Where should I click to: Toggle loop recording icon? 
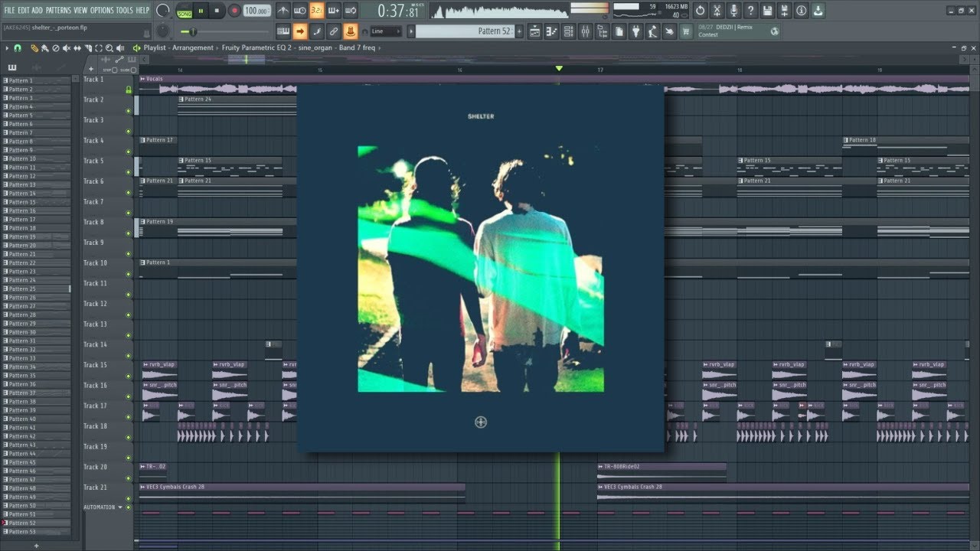(x=351, y=11)
